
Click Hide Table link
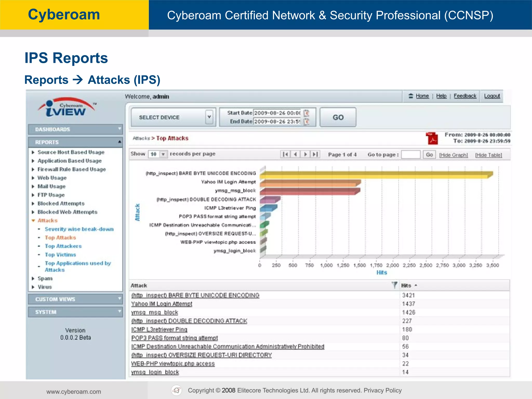point(489,155)
